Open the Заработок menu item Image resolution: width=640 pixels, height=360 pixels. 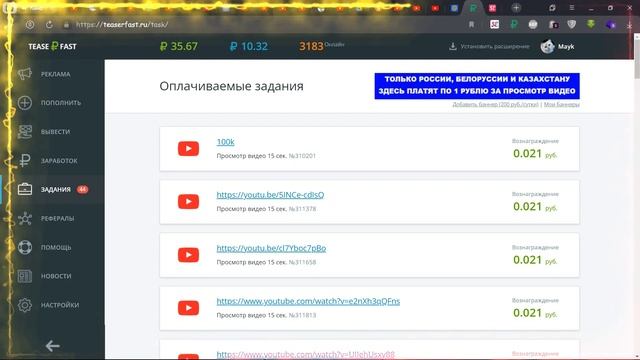(x=59, y=161)
